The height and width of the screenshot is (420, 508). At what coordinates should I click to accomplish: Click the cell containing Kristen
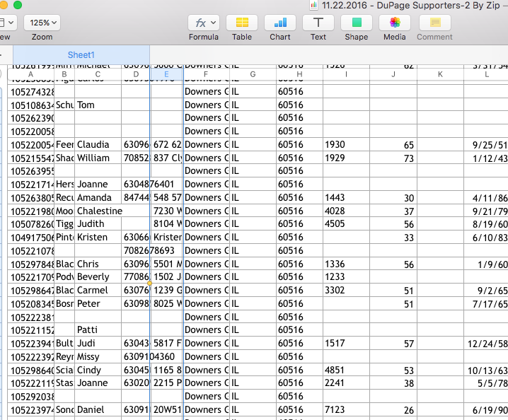(98, 238)
